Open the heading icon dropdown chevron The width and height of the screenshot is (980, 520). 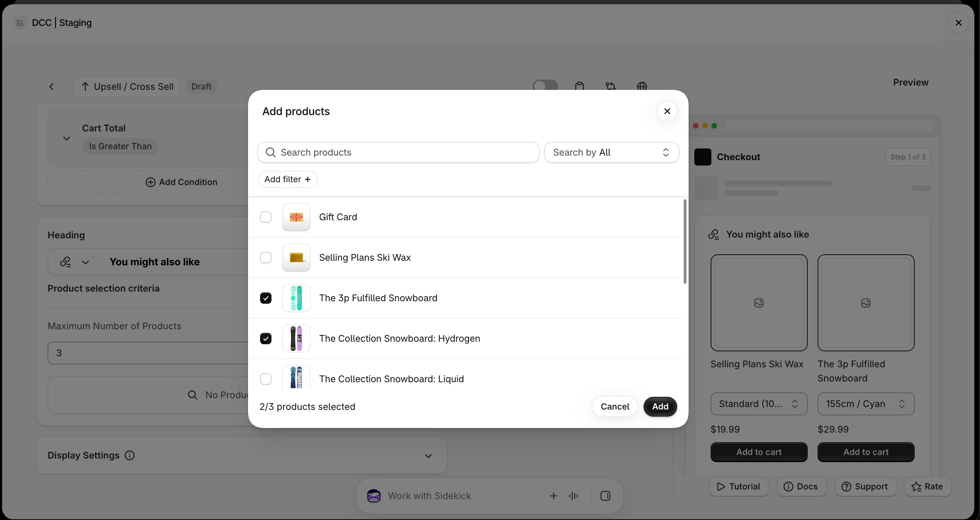click(x=86, y=262)
